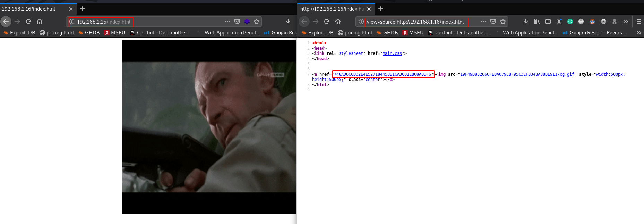
Task: Expand bookmarks toolbar overflow chevron
Action: click(x=639, y=33)
